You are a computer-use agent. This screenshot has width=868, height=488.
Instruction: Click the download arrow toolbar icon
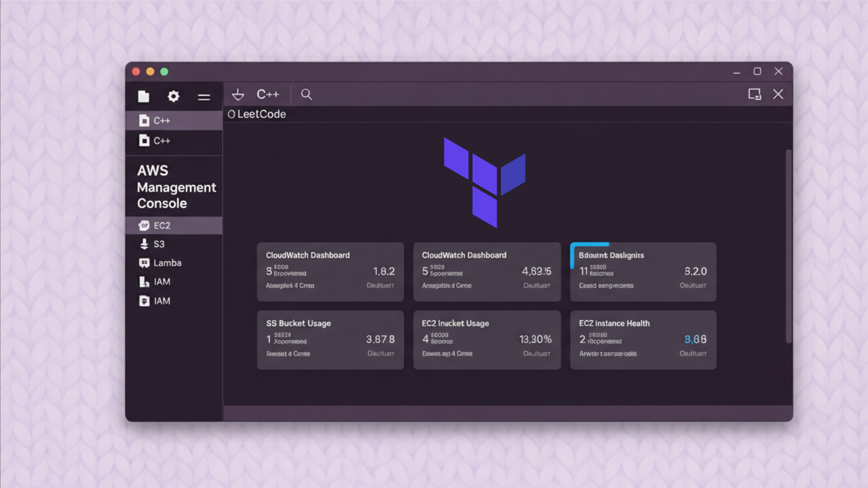coord(238,94)
